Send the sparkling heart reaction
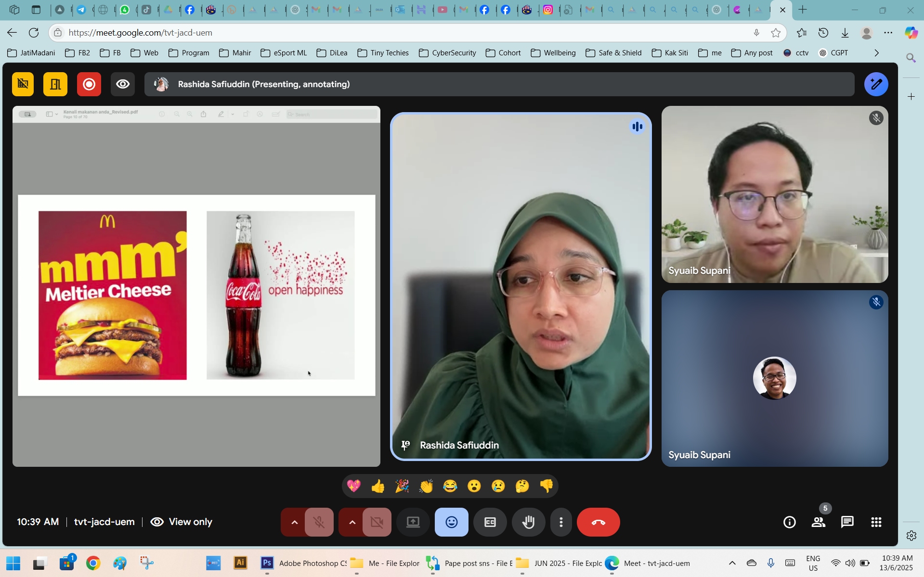The height and width of the screenshot is (577, 924). coord(354,486)
